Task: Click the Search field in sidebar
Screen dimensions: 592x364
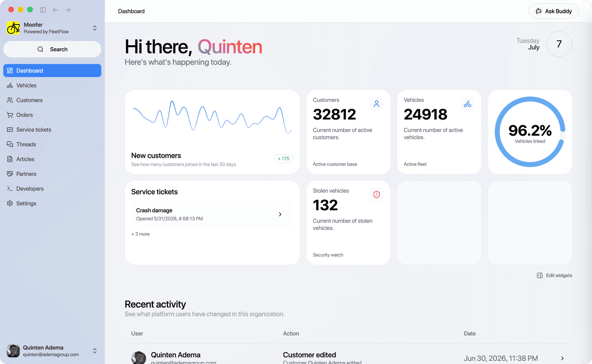Action: point(52,49)
